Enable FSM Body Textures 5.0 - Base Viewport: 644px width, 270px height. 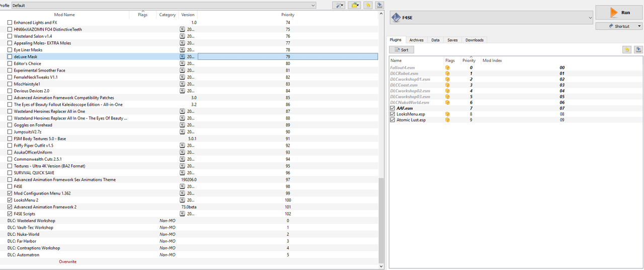pyautogui.click(x=10, y=139)
